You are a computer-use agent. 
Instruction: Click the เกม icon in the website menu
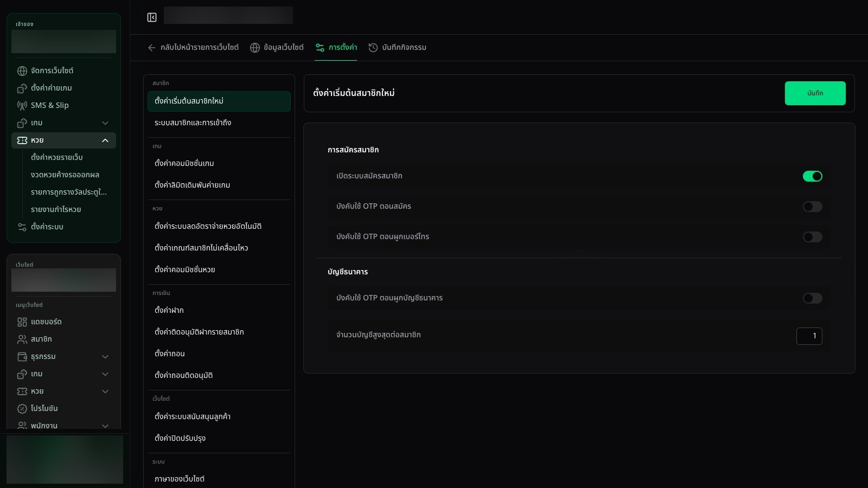[x=22, y=374]
